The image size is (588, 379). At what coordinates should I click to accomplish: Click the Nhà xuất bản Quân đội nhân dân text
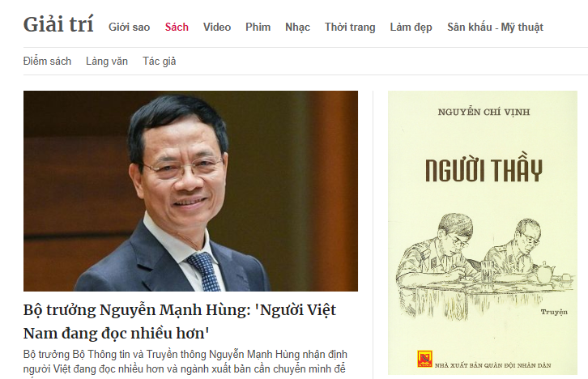pos(492,365)
